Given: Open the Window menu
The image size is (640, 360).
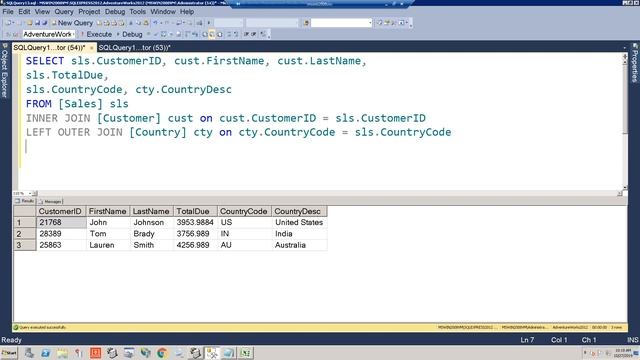Looking at the screenshot, I should coord(163,11).
